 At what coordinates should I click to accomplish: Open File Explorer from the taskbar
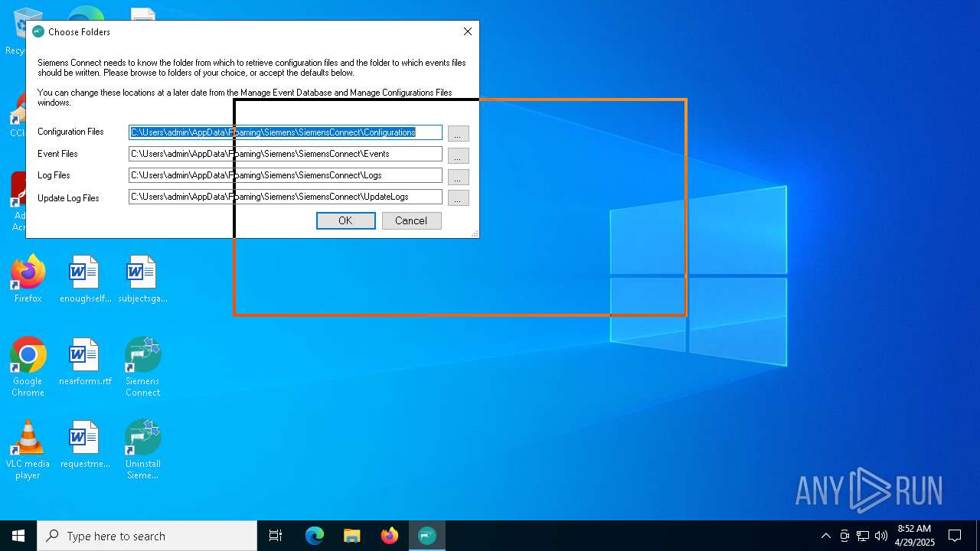352,536
